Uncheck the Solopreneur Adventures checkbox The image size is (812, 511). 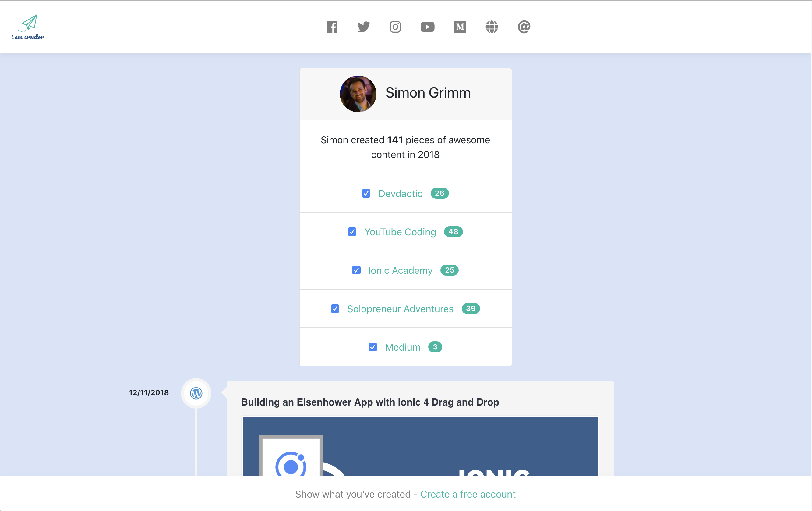click(x=335, y=309)
